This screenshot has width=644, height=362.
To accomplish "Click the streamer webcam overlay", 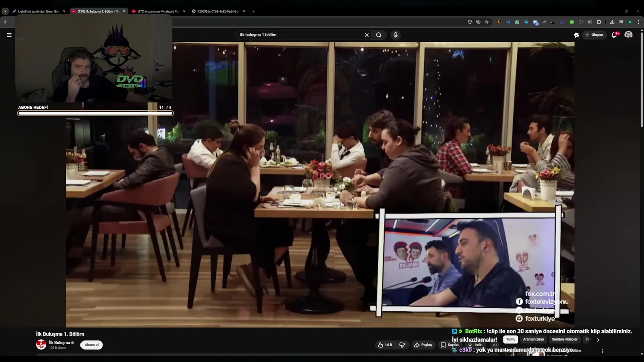I will pyautogui.click(x=94, y=59).
